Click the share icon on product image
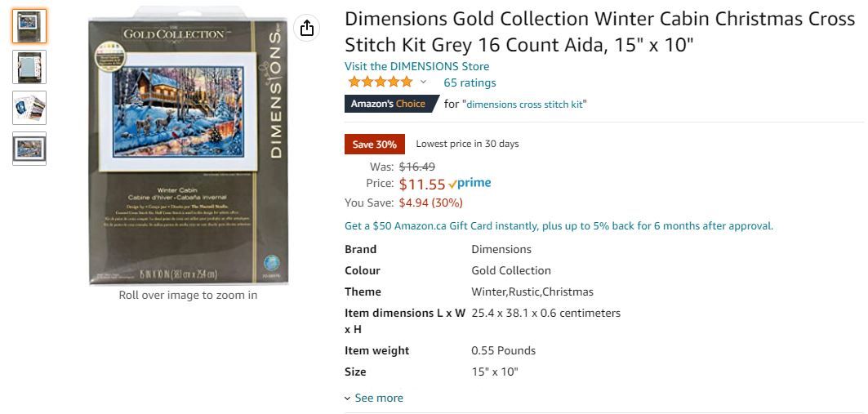 point(307,29)
